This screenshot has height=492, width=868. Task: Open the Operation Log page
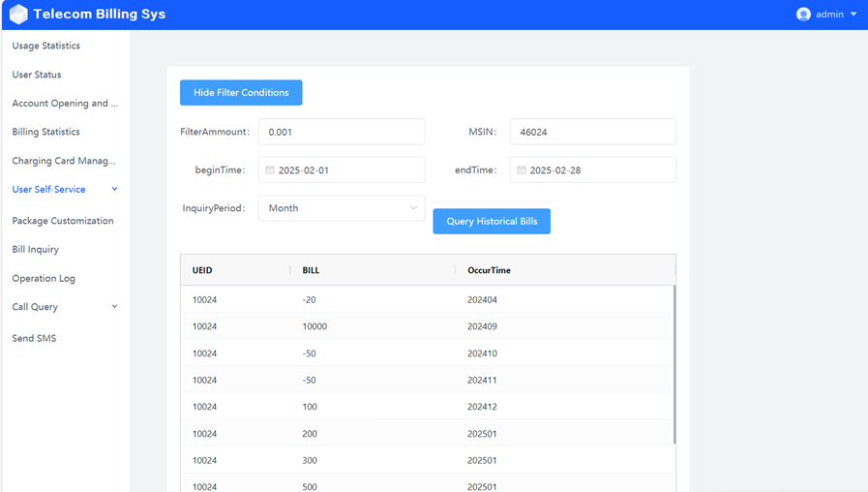44,279
